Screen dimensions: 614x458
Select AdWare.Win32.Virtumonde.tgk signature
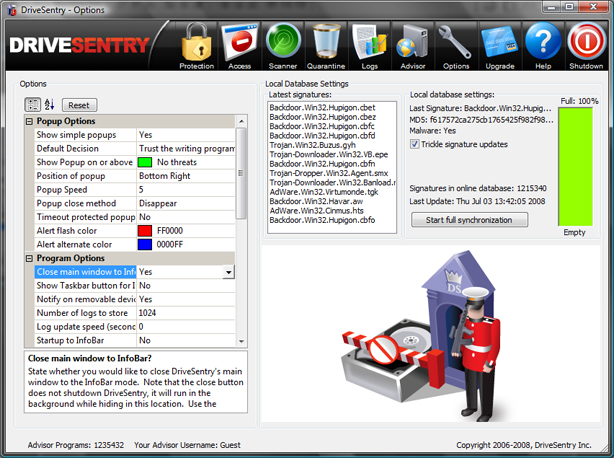click(x=324, y=192)
